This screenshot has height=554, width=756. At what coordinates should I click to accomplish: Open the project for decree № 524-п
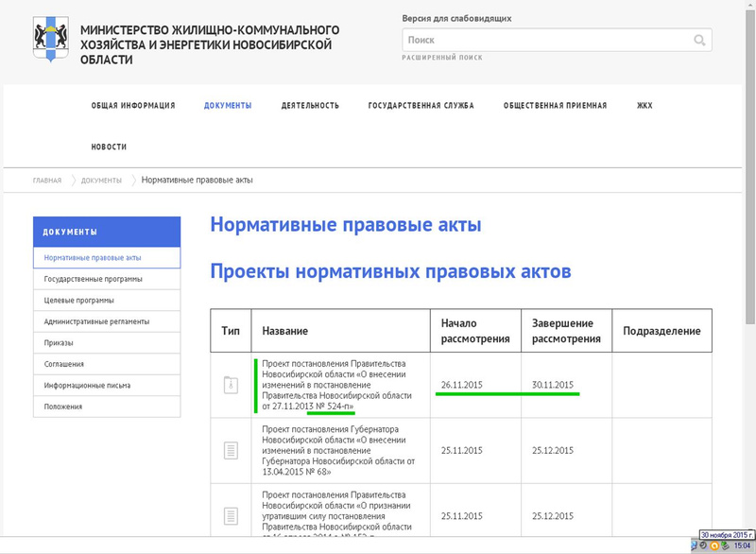[x=335, y=385]
